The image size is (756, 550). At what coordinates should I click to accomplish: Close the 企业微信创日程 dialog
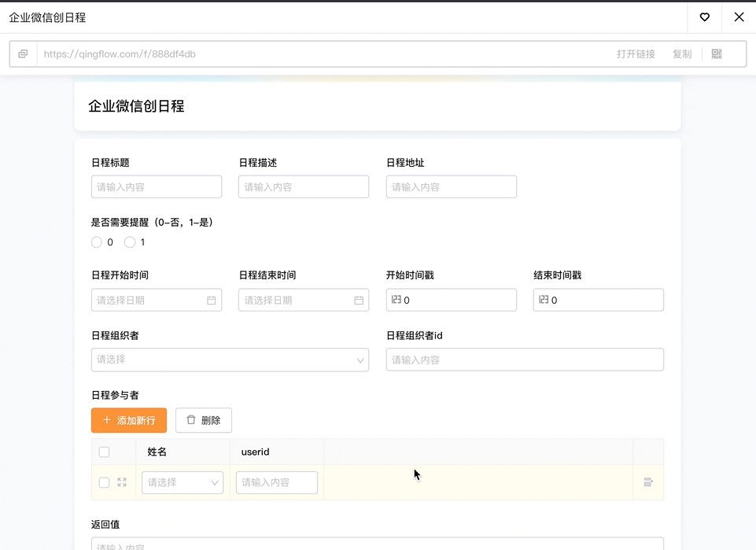point(739,17)
